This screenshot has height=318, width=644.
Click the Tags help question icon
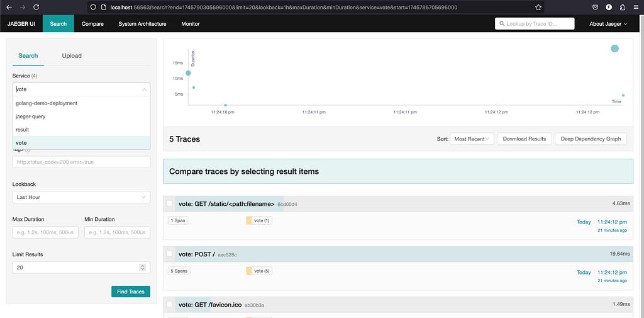click(x=28, y=150)
